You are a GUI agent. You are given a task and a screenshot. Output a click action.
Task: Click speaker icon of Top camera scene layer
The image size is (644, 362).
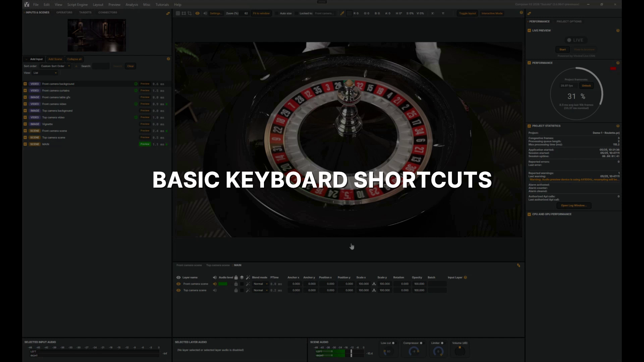(x=215, y=290)
